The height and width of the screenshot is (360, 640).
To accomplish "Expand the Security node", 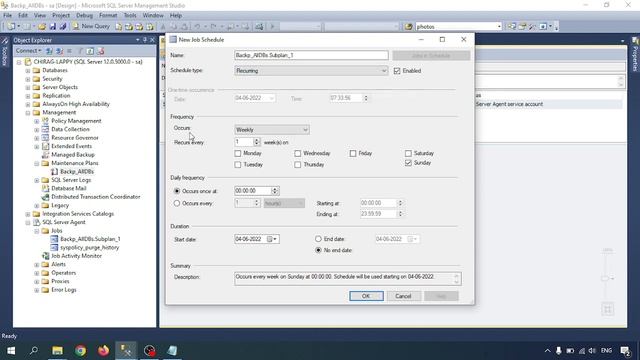I will pyautogui.click(x=28, y=79).
